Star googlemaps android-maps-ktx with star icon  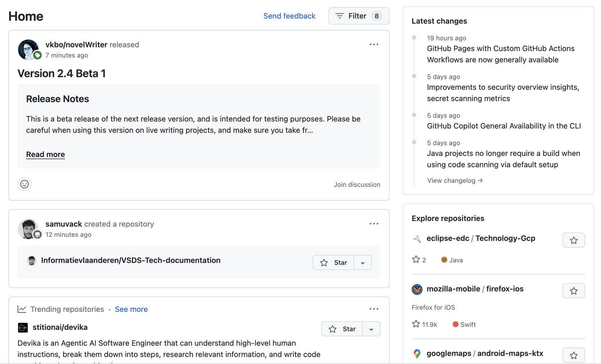pyautogui.click(x=574, y=355)
